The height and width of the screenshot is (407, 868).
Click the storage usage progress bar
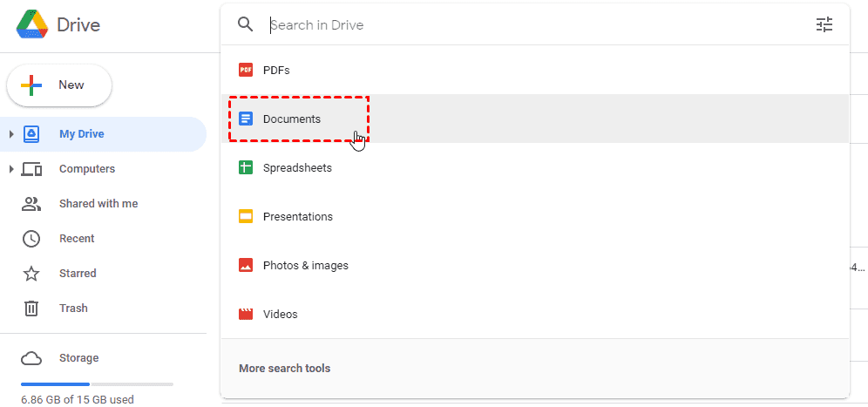click(97, 384)
